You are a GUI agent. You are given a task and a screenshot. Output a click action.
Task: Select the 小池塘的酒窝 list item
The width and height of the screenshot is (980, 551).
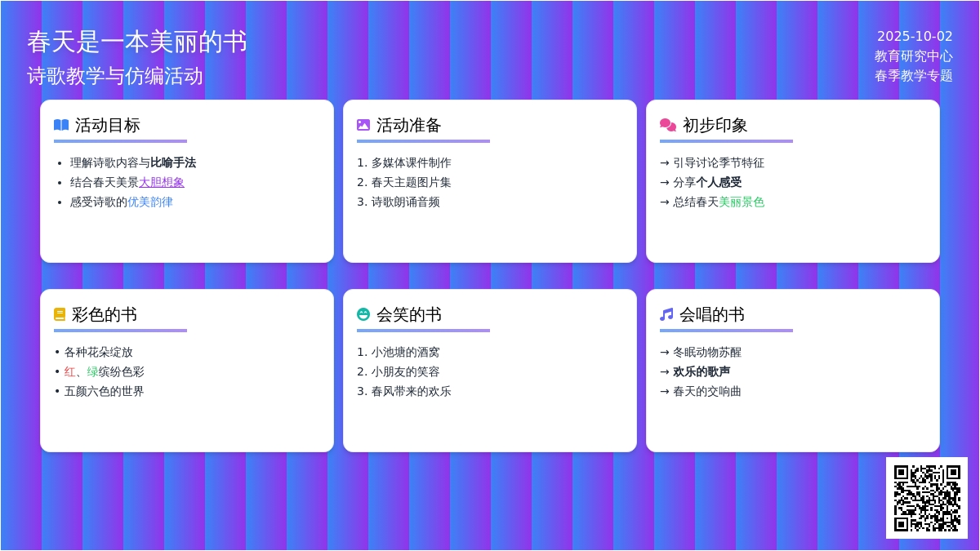[x=405, y=352]
